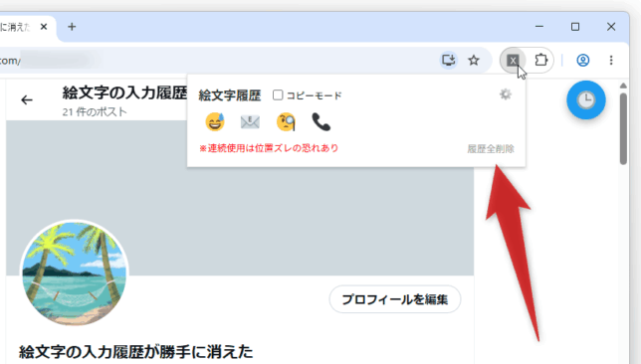
Task: Open the palm tree profile picture
Action: 74,273
